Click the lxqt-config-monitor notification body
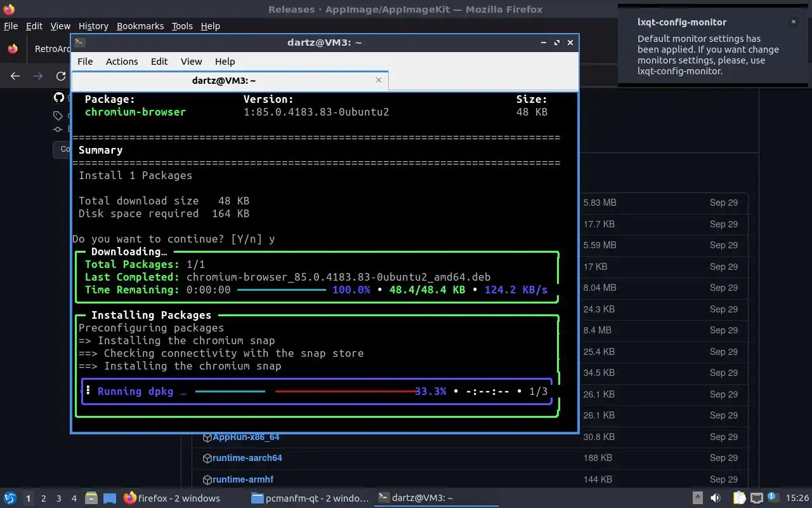812x508 pixels. [708, 55]
